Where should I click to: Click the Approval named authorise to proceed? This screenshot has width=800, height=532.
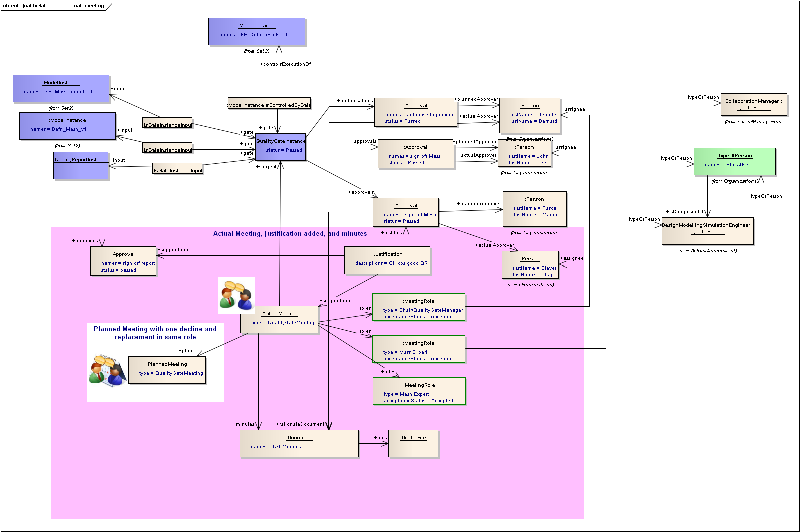[415, 112]
